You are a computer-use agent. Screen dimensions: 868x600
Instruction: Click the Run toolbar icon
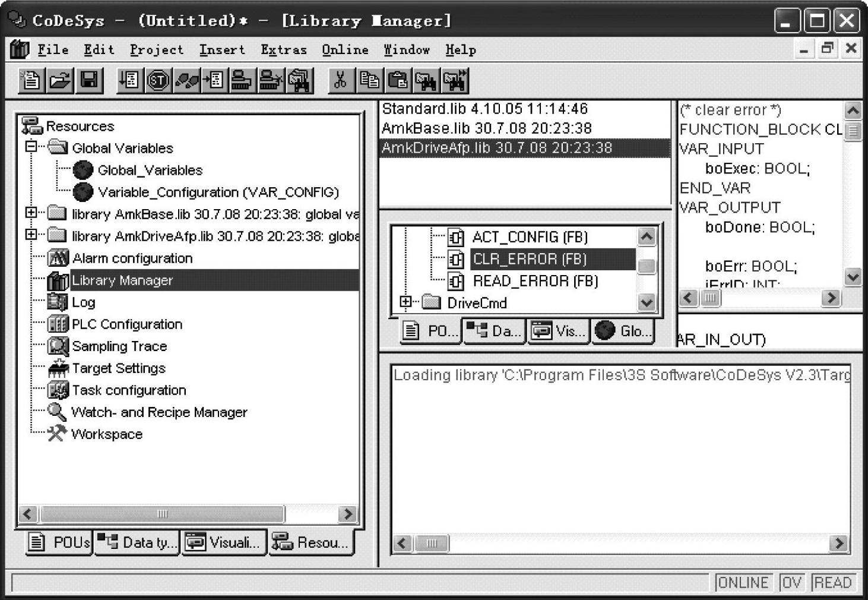[129, 80]
